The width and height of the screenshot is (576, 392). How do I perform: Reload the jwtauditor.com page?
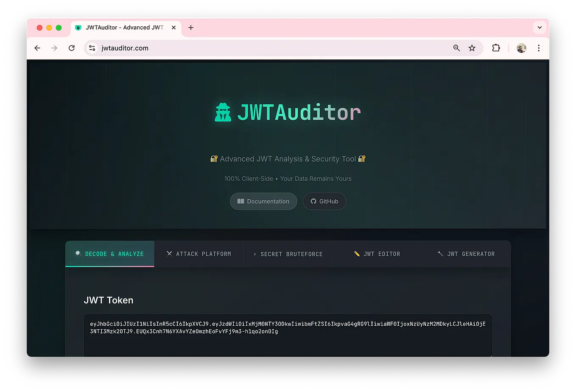[x=72, y=48]
